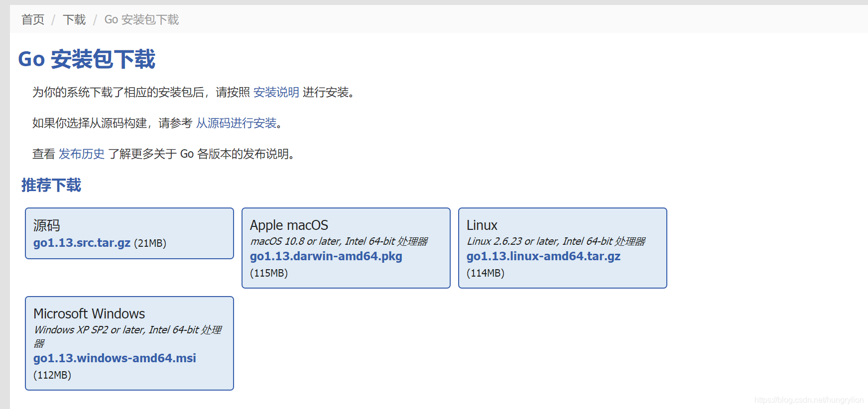Viewport: 868px width, 409px height.
Task: Click the (21MB) size label
Action: (x=150, y=243)
